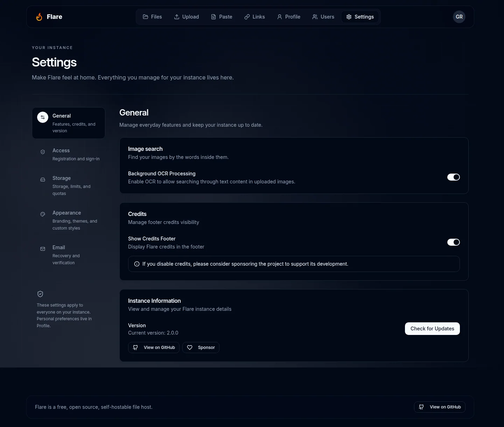504x427 pixels.
Task: Click the drive icon next to Storage
Action: 43,180
